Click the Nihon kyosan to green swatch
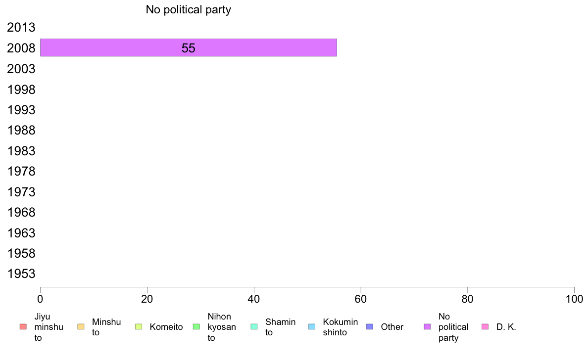The image size is (588, 364). click(x=196, y=327)
